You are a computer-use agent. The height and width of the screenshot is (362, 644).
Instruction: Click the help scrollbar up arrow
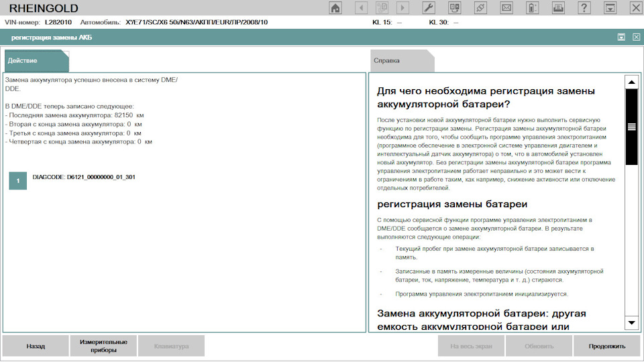point(632,82)
